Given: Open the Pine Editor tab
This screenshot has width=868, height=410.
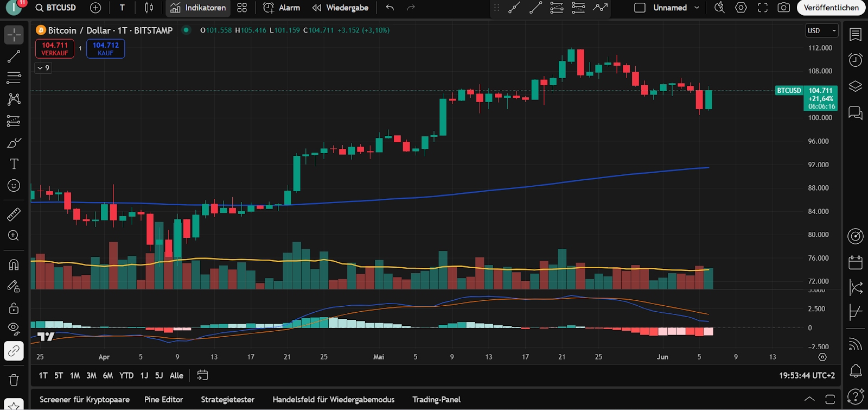Looking at the screenshot, I should click(x=164, y=400).
